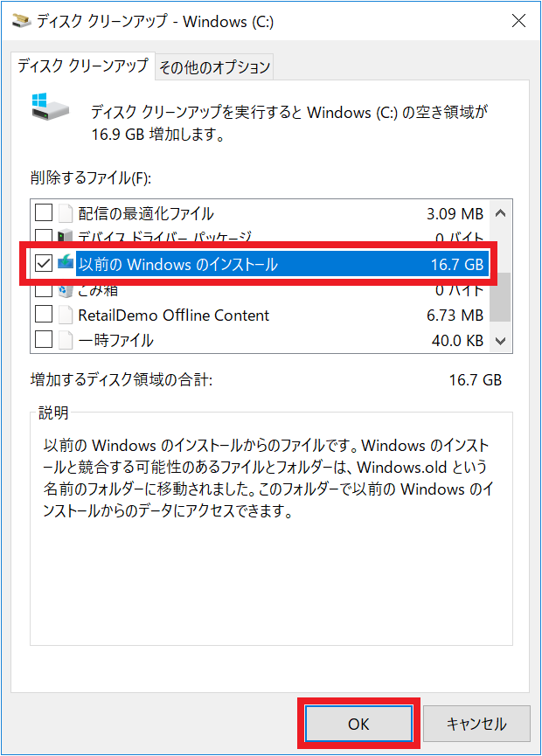Select the ディスク クリーンアップ tab
The height and width of the screenshot is (756, 542).
83,66
